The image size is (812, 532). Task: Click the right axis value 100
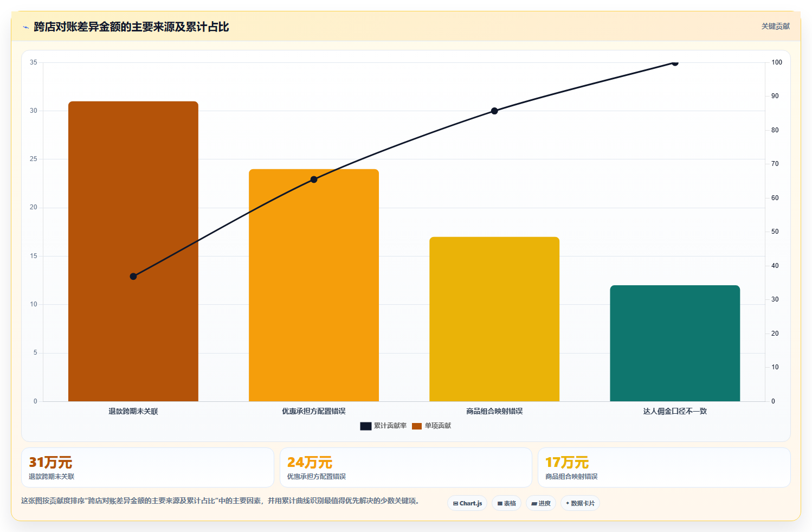tap(777, 62)
